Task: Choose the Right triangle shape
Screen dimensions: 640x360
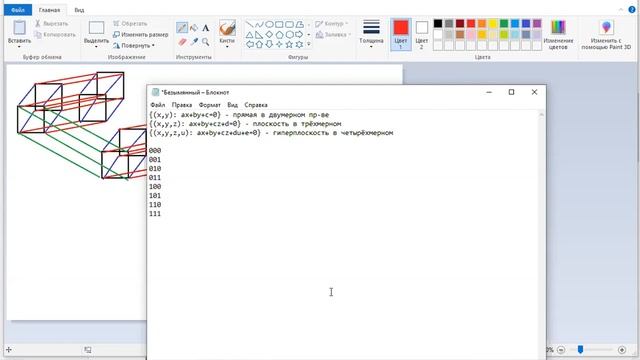Action: click(x=259, y=35)
